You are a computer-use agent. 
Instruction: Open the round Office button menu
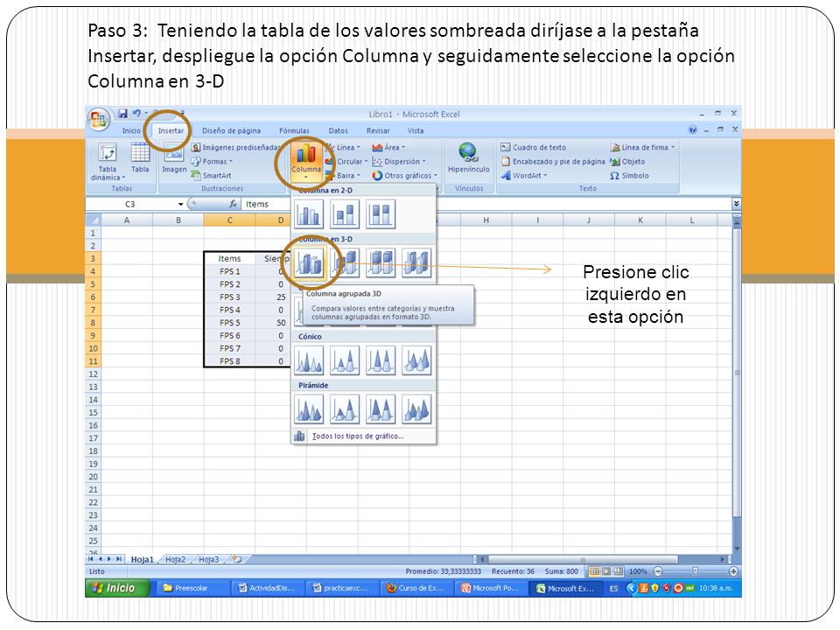click(98, 119)
